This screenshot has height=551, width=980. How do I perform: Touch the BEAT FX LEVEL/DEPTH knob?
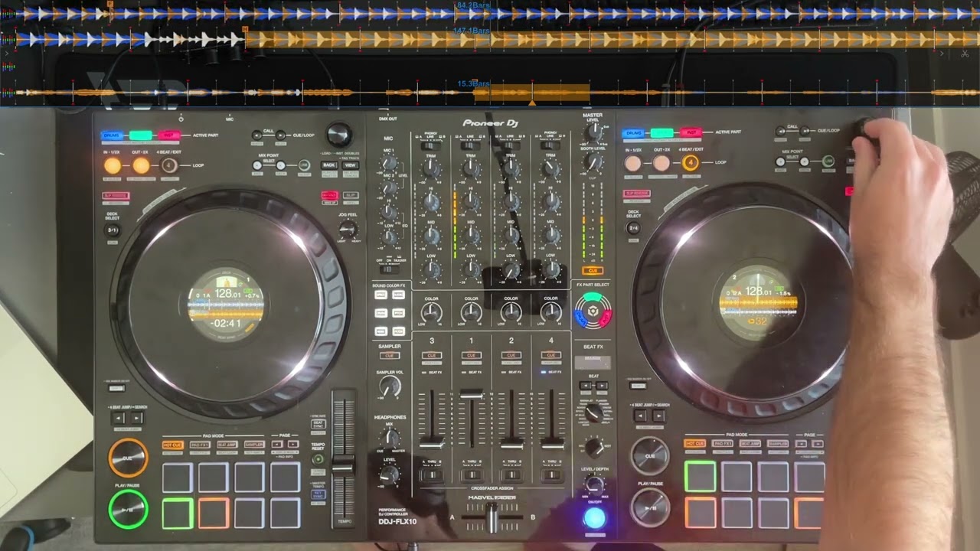point(593,484)
